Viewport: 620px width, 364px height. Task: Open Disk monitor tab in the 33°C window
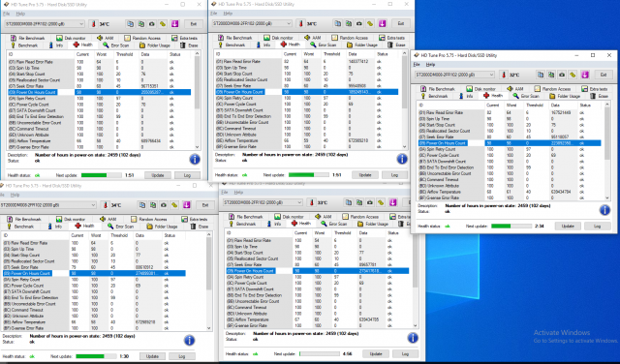pos(290,217)
